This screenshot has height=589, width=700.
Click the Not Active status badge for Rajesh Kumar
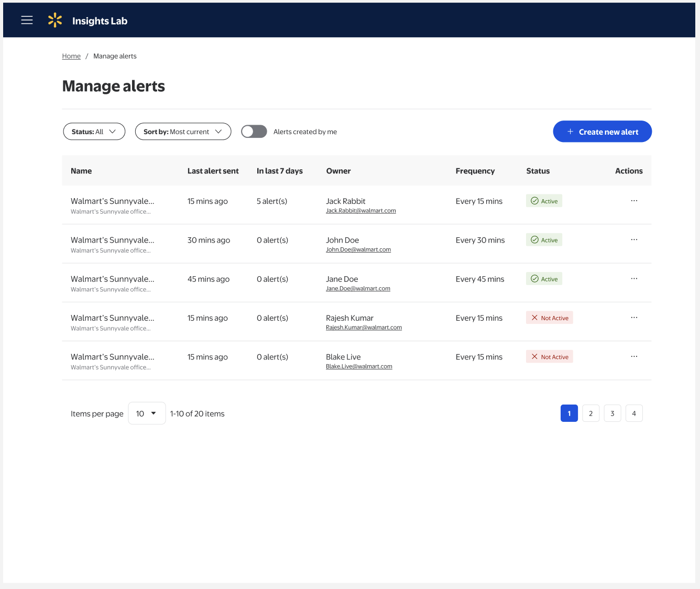point(550,318)
